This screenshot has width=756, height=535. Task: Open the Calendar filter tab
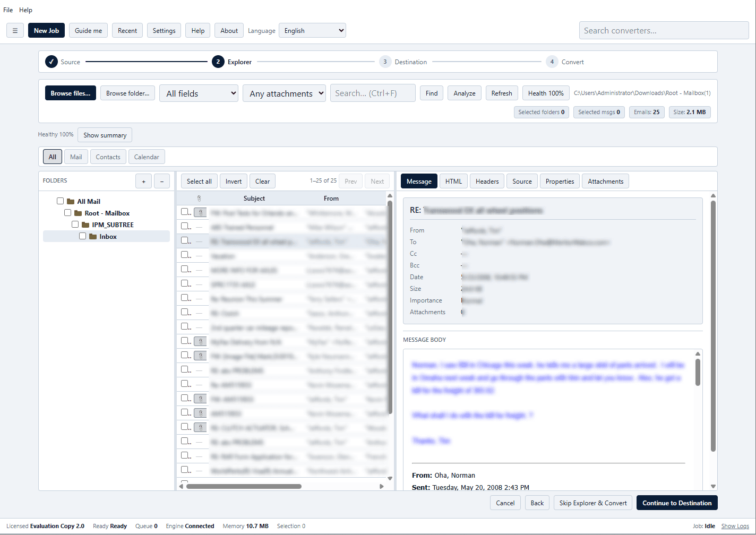click(147, 157)
